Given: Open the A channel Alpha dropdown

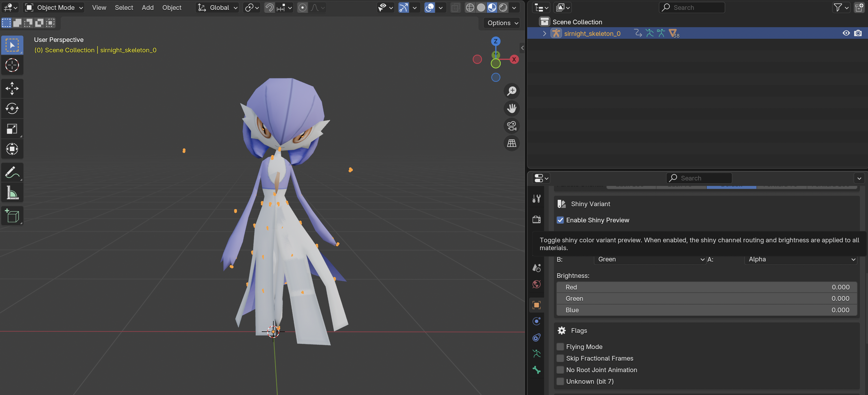Looking at the screenshot, I should tap(800, 259).
